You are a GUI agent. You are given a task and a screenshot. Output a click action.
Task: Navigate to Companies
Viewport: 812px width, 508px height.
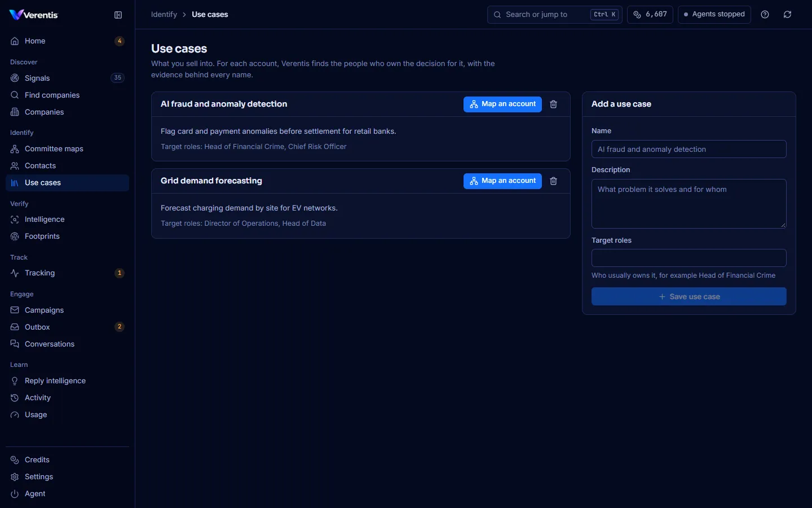click(67, 112)
